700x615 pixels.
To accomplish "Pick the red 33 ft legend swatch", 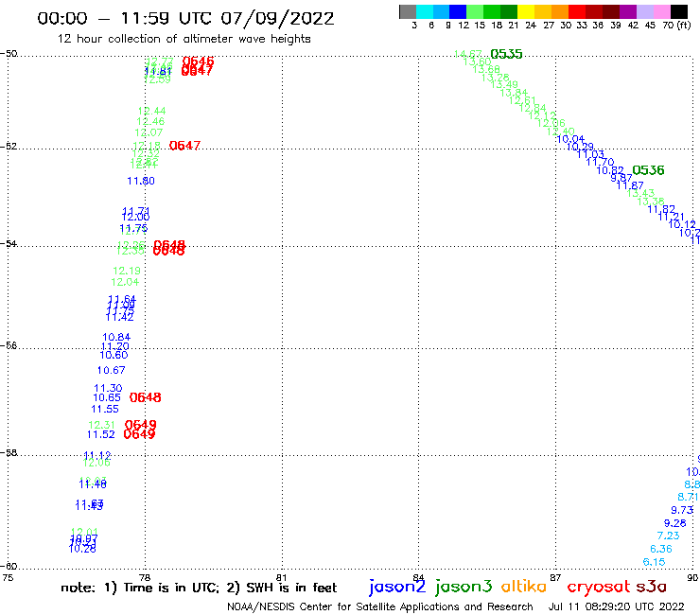I will click(x=577, y=11).
